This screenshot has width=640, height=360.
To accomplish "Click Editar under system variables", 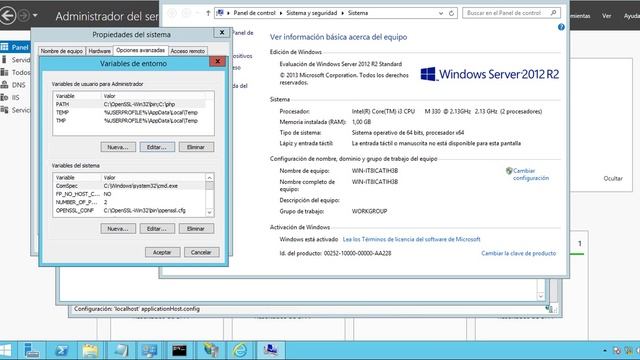I will [x=157, y=229].
